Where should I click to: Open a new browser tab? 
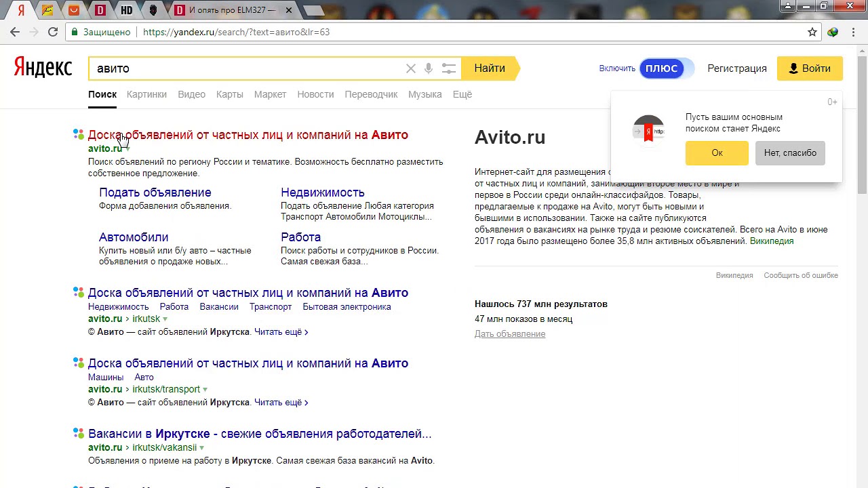click(x=313, y=10)
